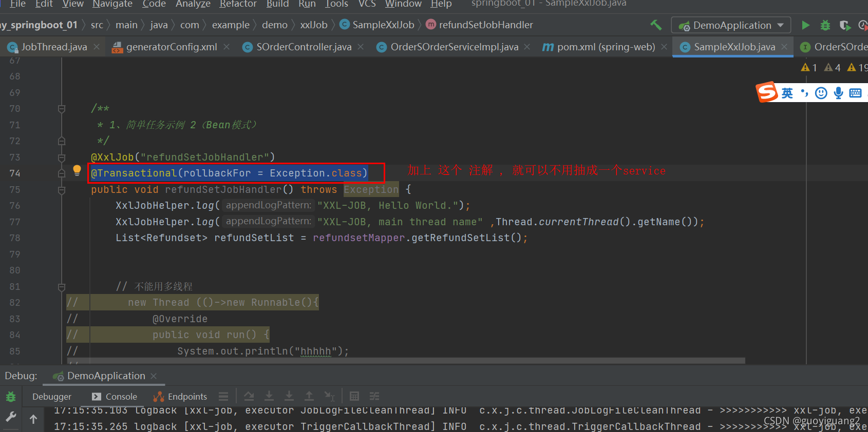Screen dimensions: 868x432
Task: Click the debugger layout lines icon
Action: 223,397
